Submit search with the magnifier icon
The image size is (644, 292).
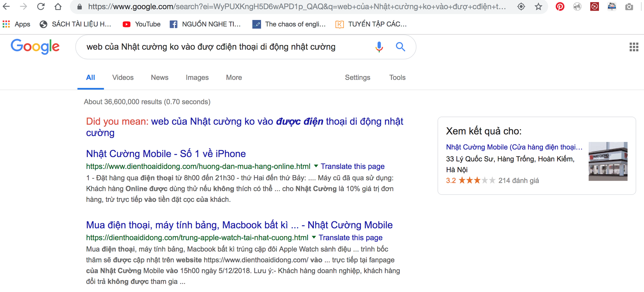tap(400, 47)
